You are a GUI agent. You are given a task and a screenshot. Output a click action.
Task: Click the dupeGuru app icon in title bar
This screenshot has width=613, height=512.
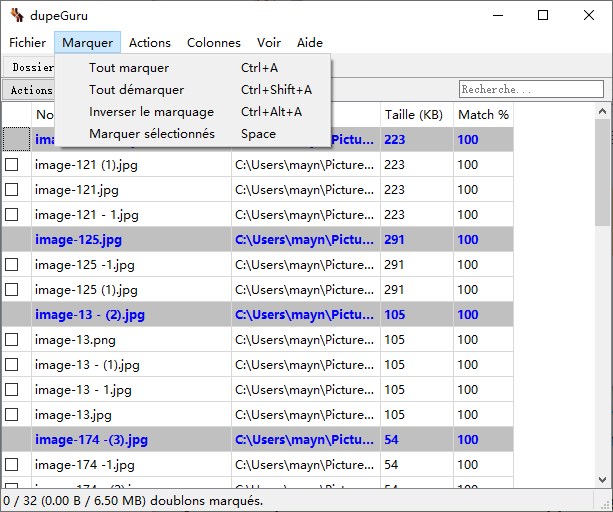[x=17, y=15]
